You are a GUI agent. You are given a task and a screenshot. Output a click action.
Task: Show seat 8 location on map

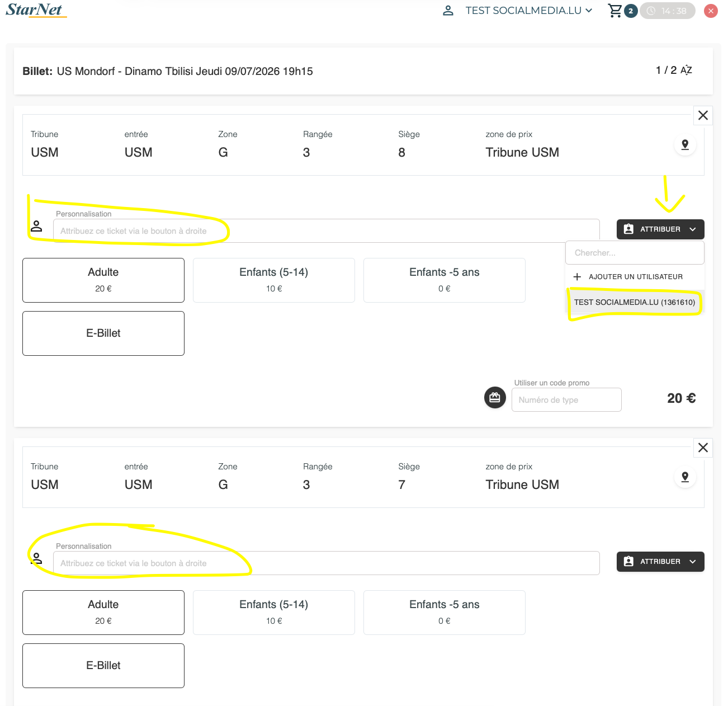pos(685,145)
